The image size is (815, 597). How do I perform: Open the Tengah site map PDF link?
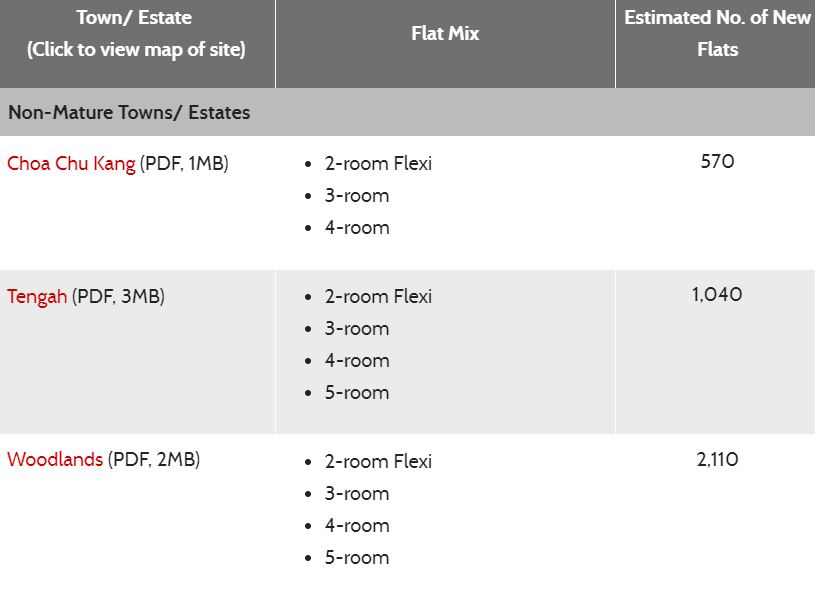tap(39, 297)
